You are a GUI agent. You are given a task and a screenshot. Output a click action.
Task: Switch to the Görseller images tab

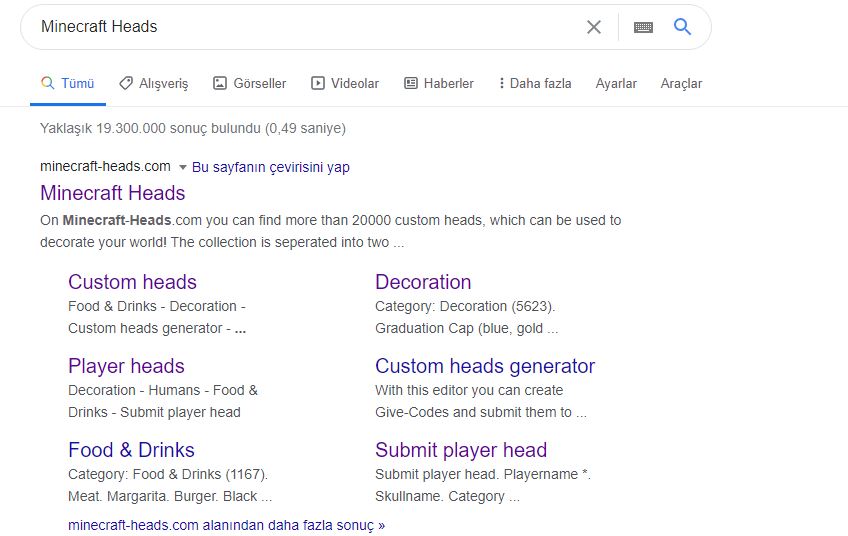[249, 84]
